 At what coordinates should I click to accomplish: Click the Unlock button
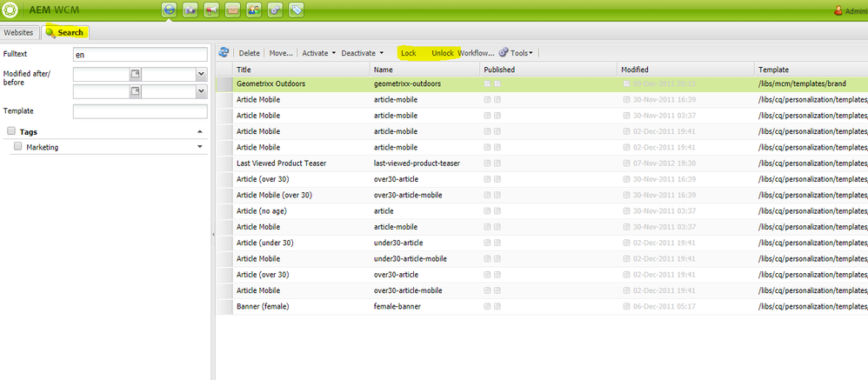pyautogui.click(x=443, y=53)
